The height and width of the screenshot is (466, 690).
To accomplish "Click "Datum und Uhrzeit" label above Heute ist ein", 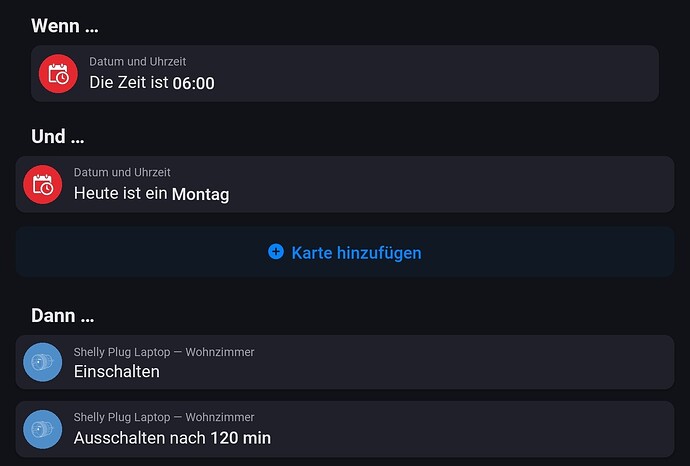I will (122, 173).
